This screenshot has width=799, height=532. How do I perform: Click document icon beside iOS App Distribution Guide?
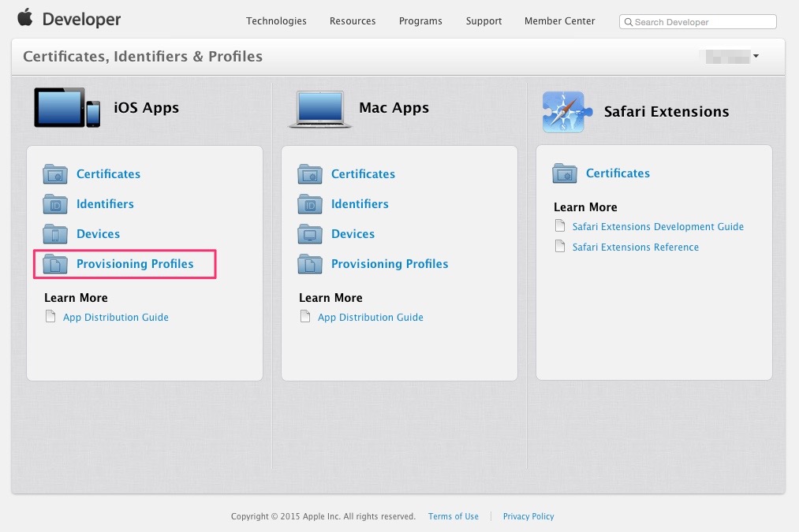[x=50, y=317]
